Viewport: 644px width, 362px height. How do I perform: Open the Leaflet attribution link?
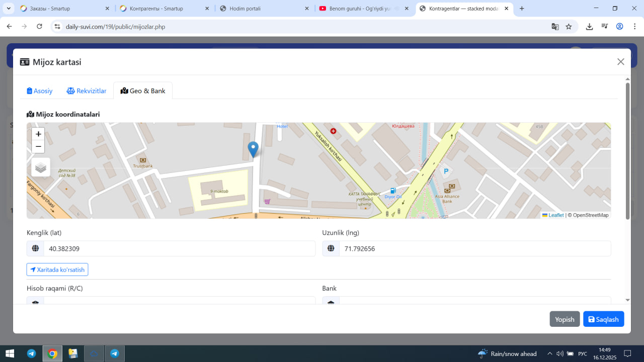coord(555,215)
